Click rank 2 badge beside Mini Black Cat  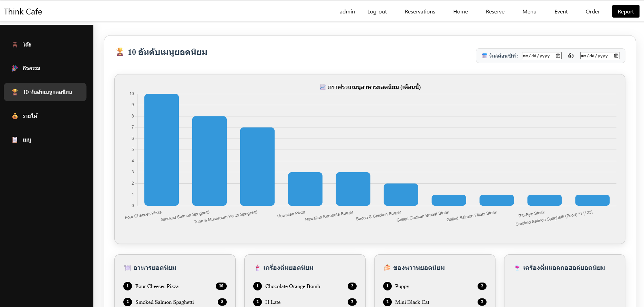pyautogui.click(x=387, y=302)
